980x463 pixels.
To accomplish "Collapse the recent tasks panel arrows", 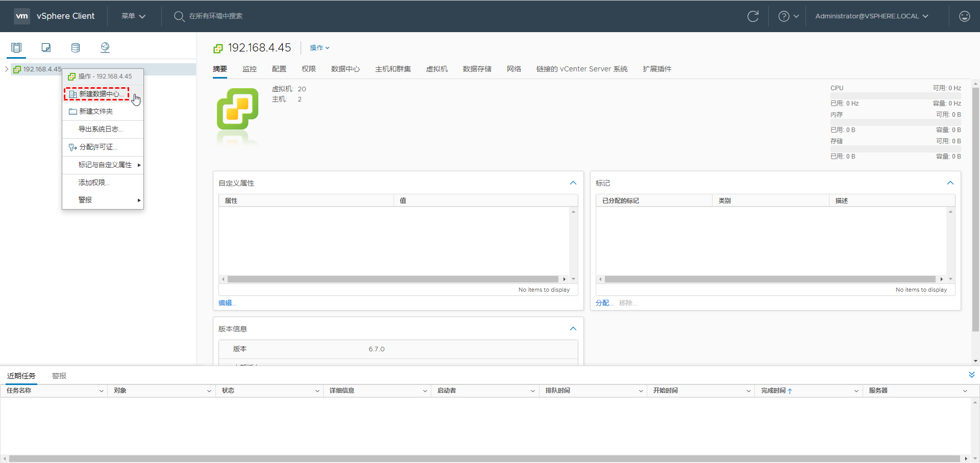I will click(x=971, y=375).
